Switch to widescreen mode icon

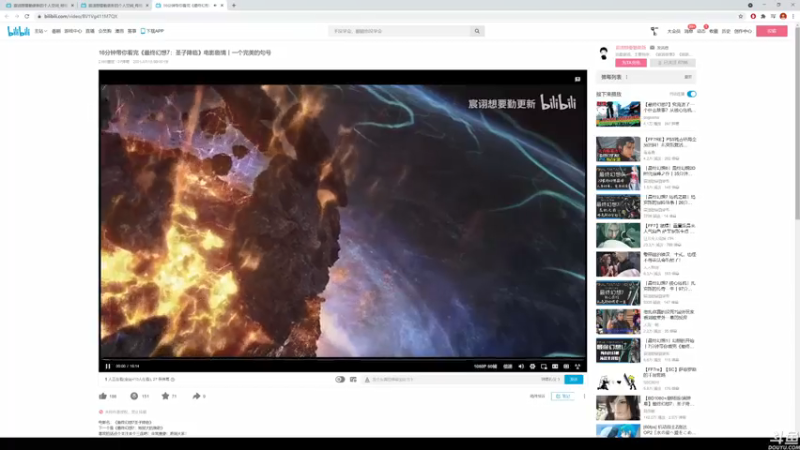pyautogui.click(x=555, y=366)
